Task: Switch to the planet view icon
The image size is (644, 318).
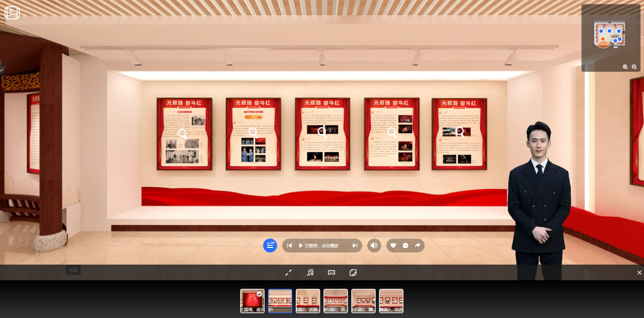Action: point(353,272)
